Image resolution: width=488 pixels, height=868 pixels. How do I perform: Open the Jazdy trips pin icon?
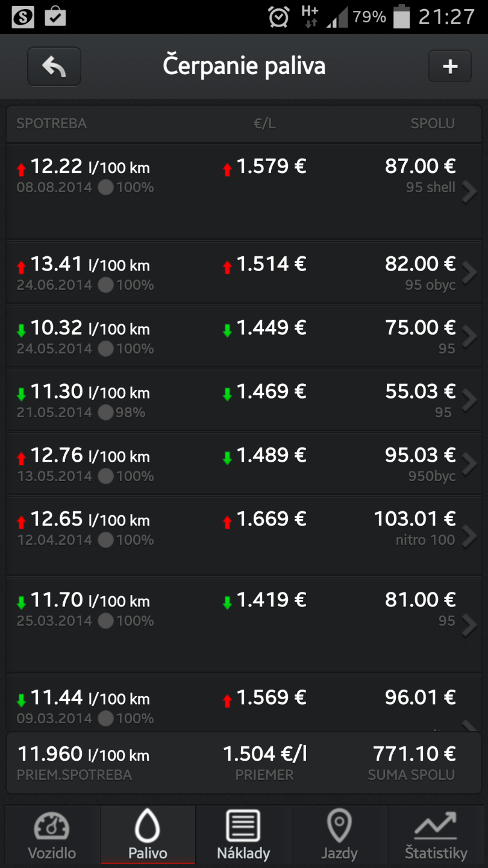click(x=339, y=835)
